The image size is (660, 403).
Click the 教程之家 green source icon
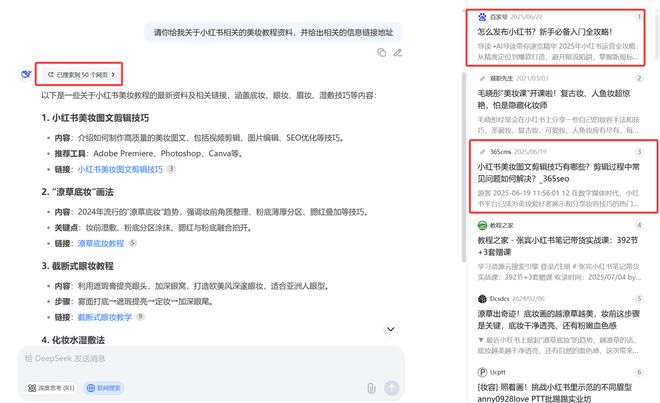coord(482,225)
